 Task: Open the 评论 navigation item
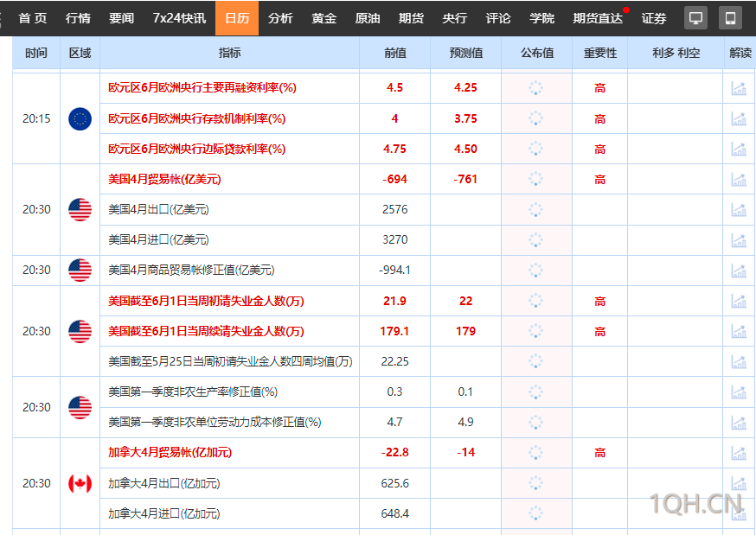(498, 18)
